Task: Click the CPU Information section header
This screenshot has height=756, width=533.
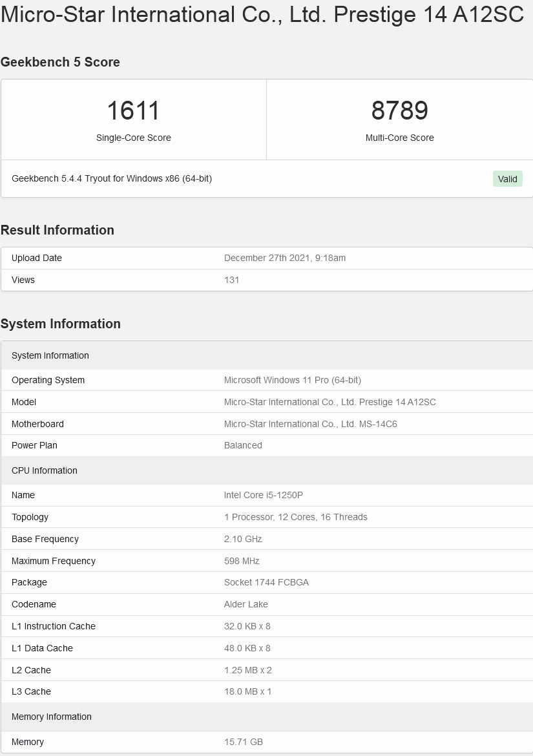Action: click(x=45, y=470)
